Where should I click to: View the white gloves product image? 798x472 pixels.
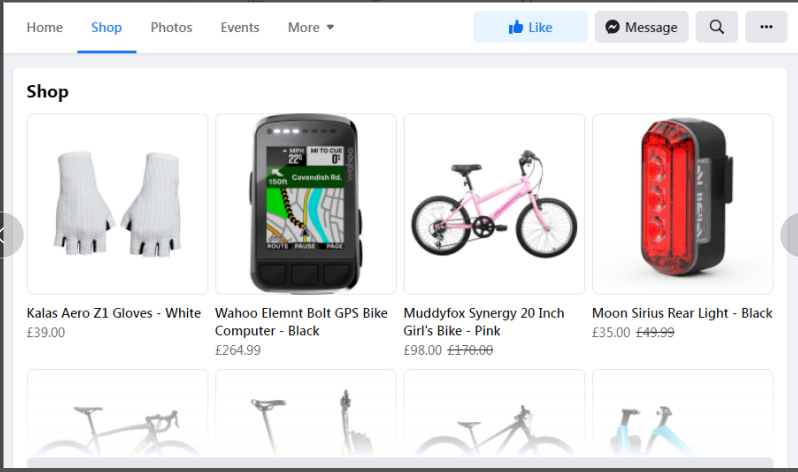[x=117, y=203]
